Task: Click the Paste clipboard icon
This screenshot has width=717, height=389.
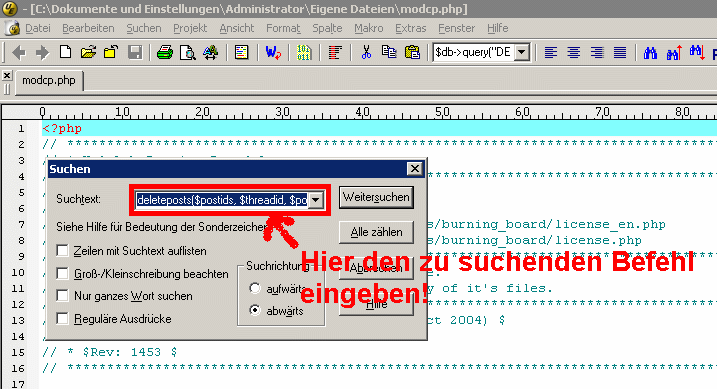Action: click(412, 52)
